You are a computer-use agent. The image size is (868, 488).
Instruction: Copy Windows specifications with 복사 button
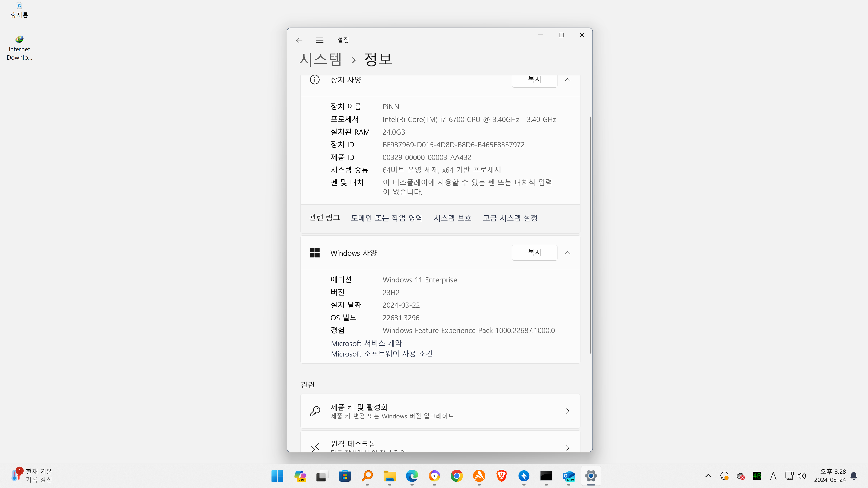(534, 253)
